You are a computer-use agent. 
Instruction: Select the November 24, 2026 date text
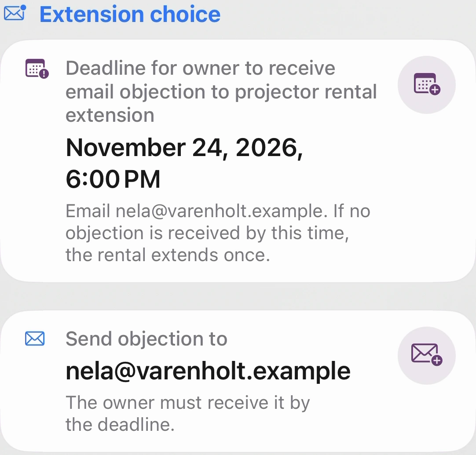point(184,148)
